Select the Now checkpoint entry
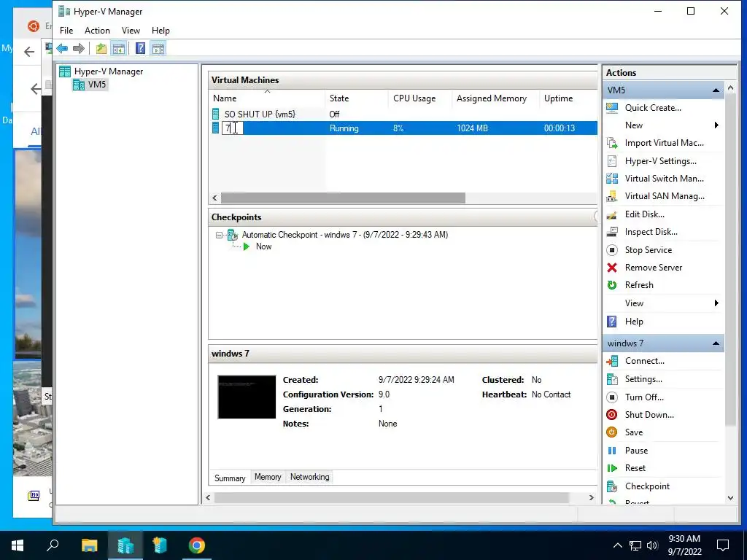 (263, 246)
